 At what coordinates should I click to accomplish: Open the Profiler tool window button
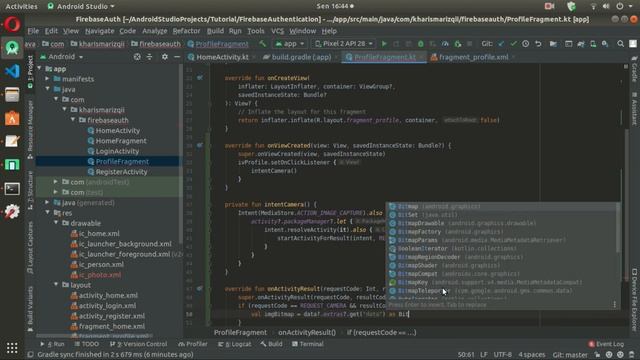pos(193,344)
